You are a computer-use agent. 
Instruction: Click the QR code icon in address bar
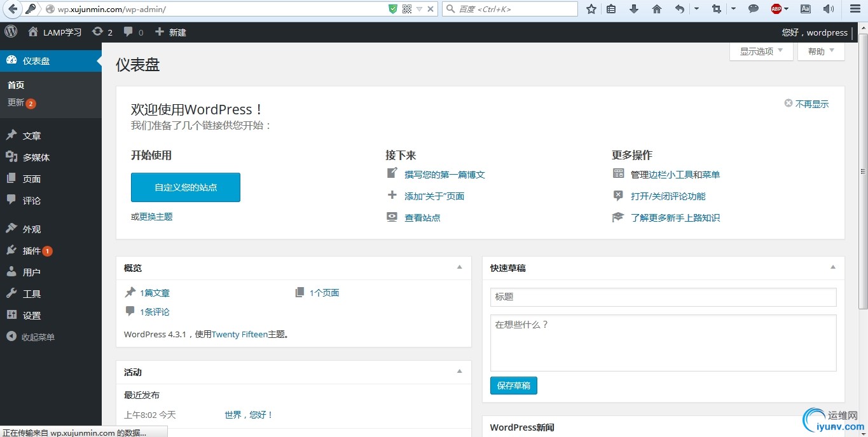click(x=407, y=9)
